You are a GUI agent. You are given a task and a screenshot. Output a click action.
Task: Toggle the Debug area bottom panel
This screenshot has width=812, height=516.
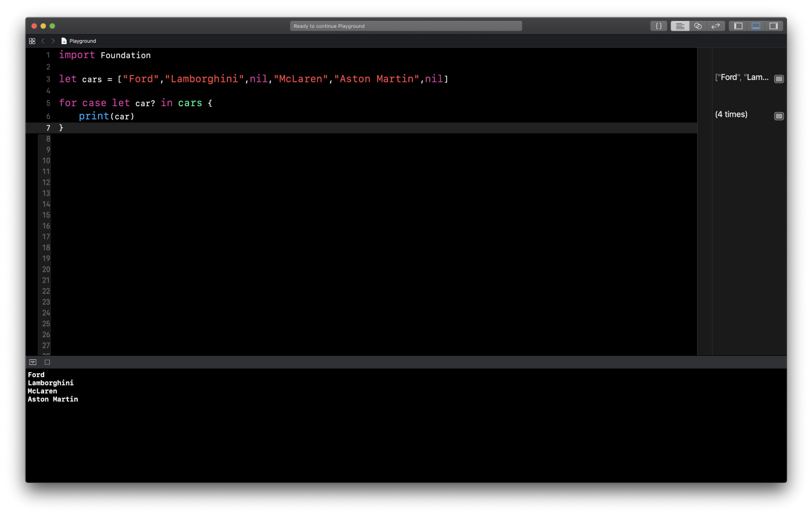point(756,26)
